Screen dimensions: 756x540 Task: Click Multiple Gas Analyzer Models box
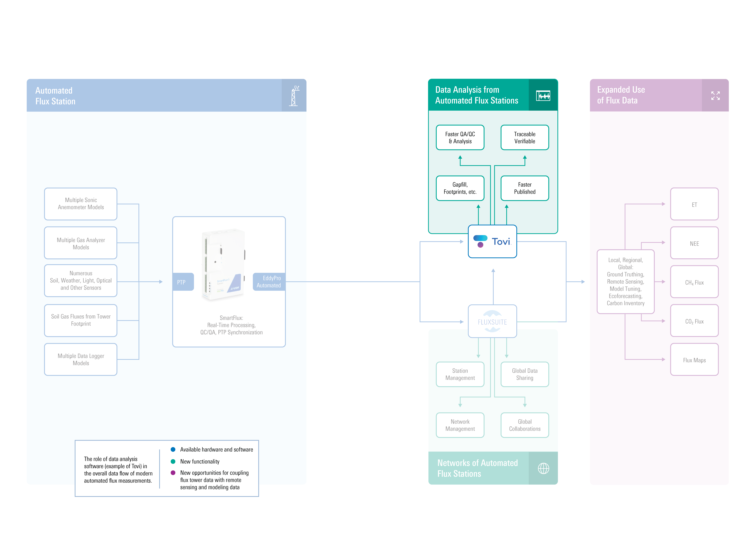point(81,243)
